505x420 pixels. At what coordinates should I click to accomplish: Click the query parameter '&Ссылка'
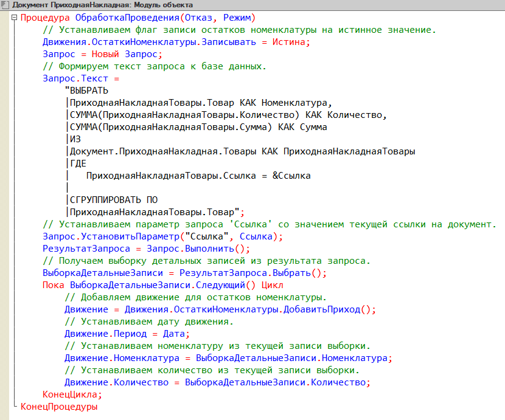pyautogui.click(x=291, y=176)
